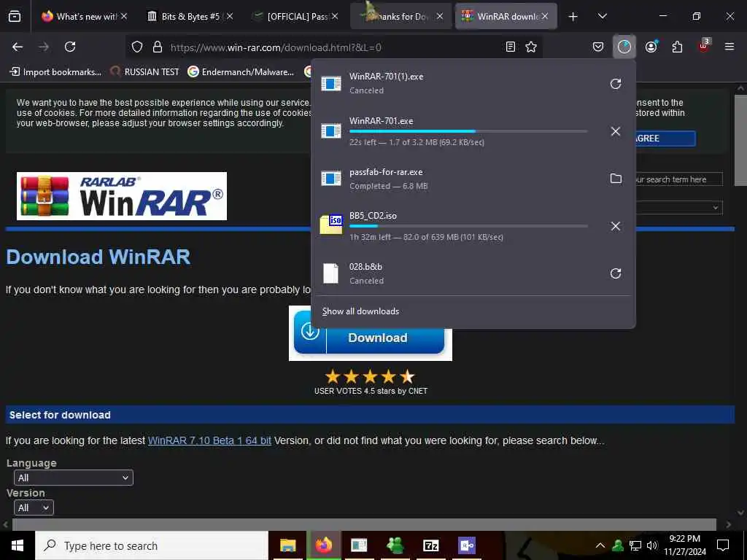
Task: Click the tracking protection shield icon
Action: click(137, 47)
